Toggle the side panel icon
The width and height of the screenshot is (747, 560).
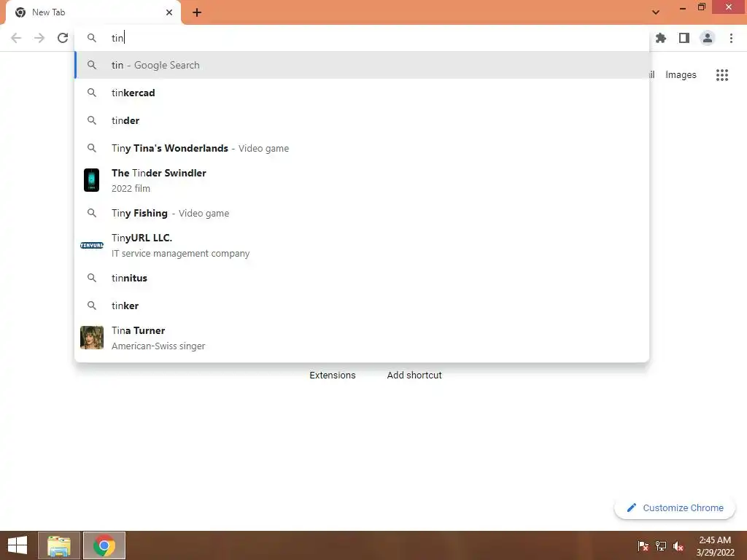tap(684, 38)
